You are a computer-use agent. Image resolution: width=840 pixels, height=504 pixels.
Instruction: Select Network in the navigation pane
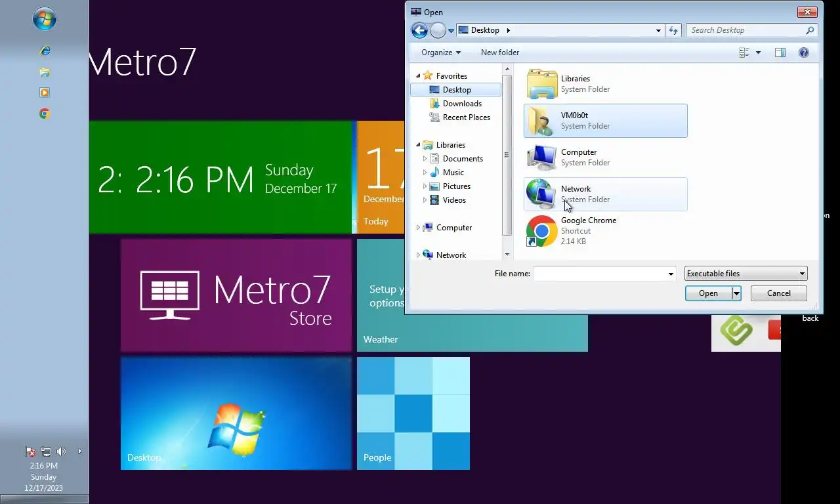point(451,255)
